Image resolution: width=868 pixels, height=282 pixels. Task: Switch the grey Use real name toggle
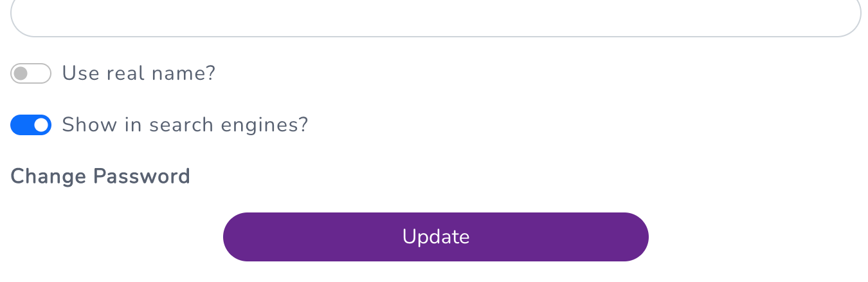pyautogui.click(x=30, y=73)
